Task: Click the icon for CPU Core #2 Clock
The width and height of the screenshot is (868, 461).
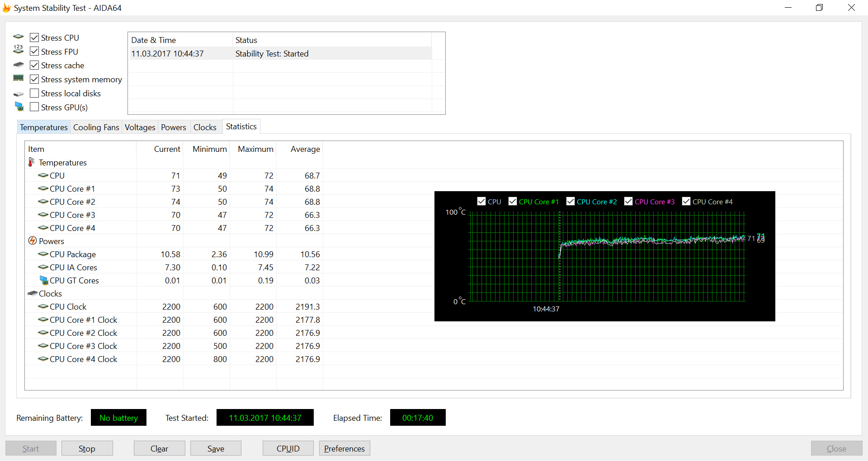Action: [x=43, y=333]
